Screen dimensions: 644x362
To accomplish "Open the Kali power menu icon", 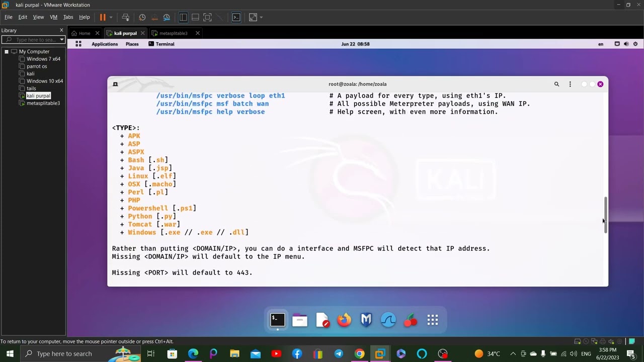I will click(635, 44).
